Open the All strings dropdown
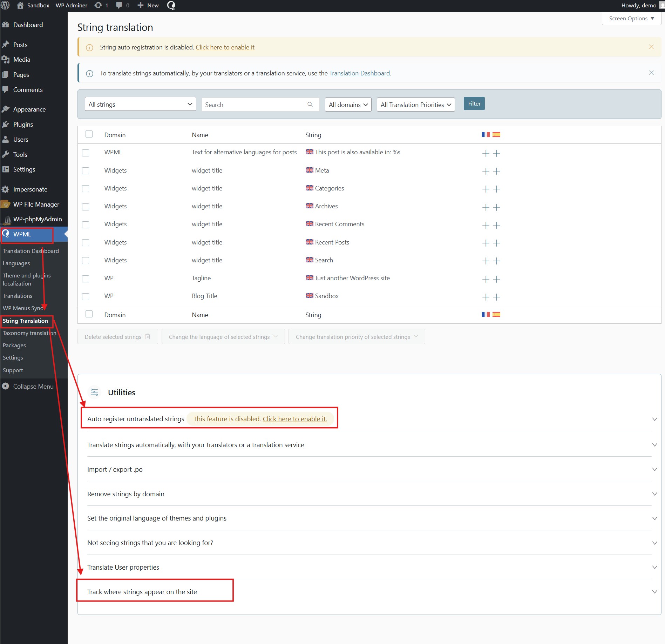 [x=140, y=104]
